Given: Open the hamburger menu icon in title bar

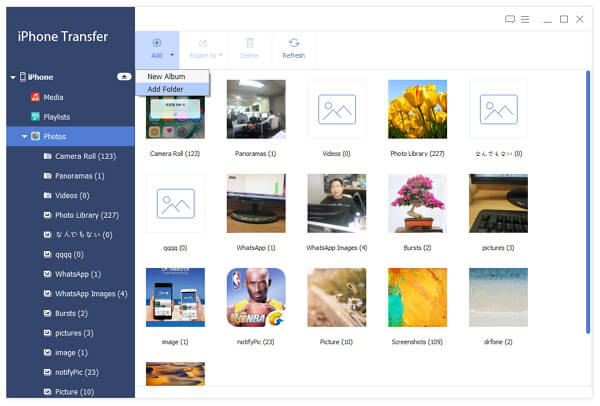Looking at the screenshot, I should coord(525,19).
